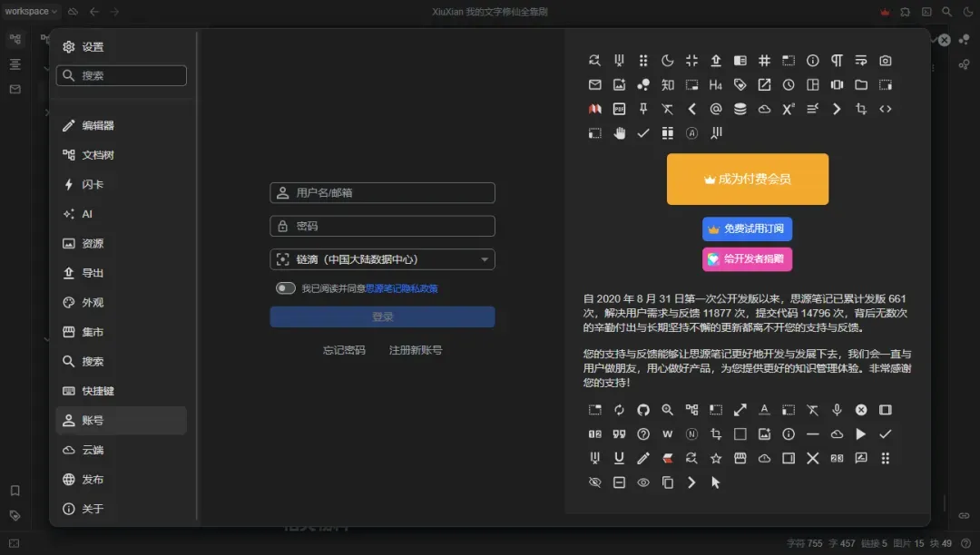
Task: Switch appearance mode with moon icon
Action: (967, 11)
